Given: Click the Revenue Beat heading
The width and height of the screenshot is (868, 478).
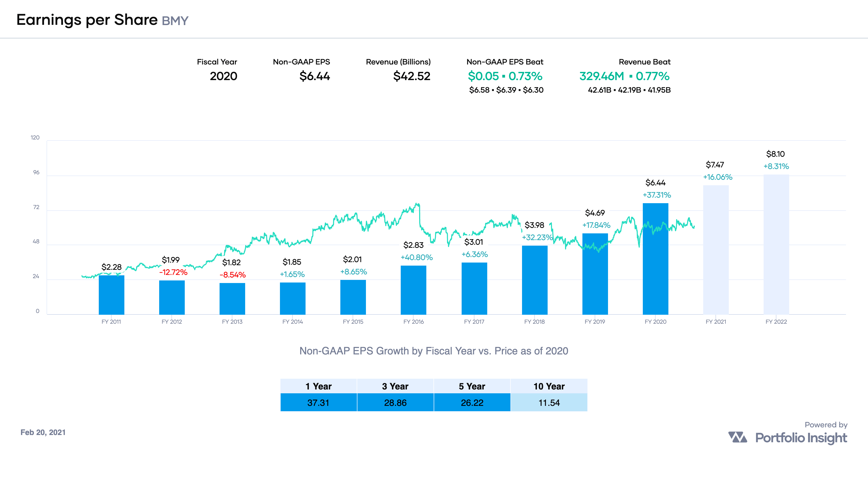Looking at the screenshot, I should [644, 62].
